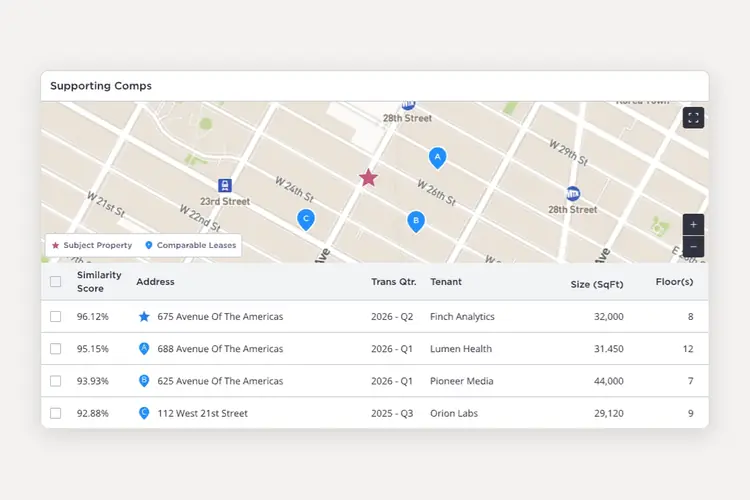750x500 pixels.
Task: Sort by Address column header
Action: 155,281
